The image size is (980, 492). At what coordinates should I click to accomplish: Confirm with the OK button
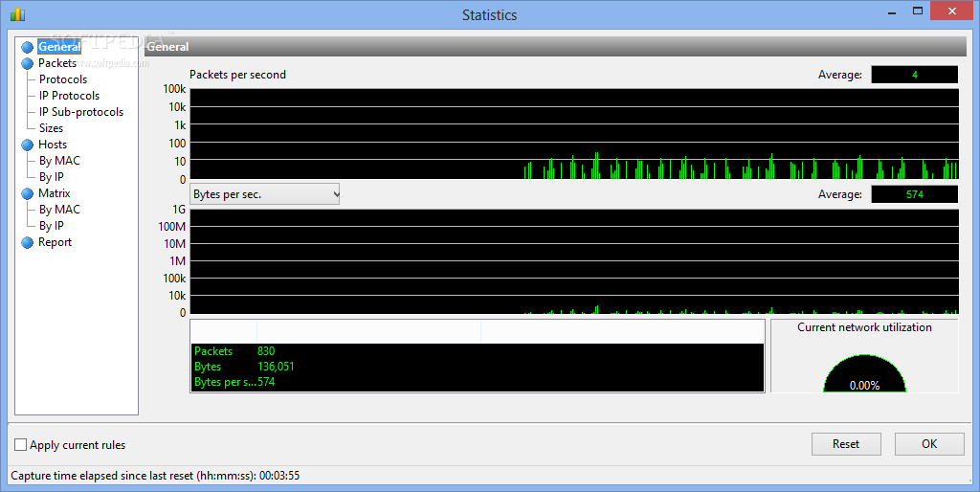pyautogui.click(x=929, y=444)
